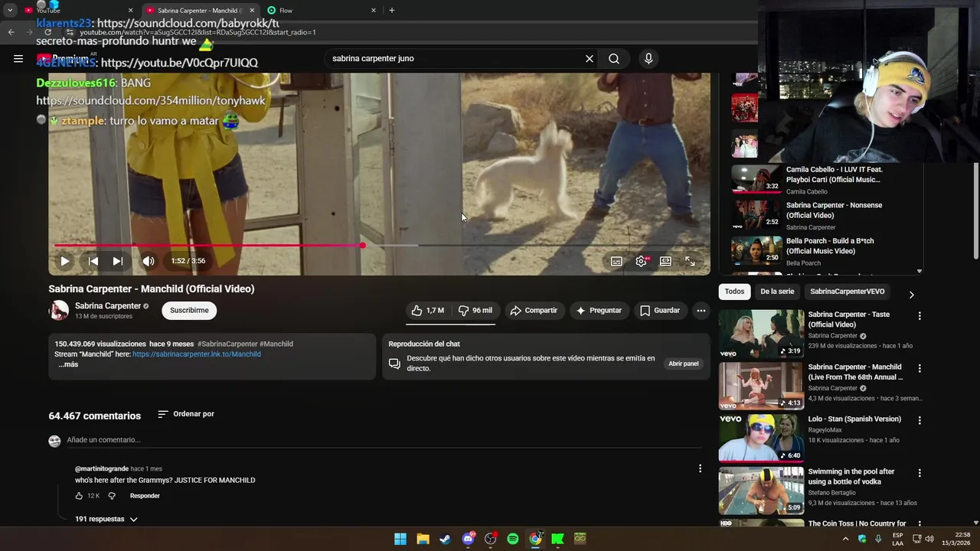Open options for 'Lolo - Stan (Spanish Version)'
Viewport: 980px width, 551px height.
click(920, 420)
